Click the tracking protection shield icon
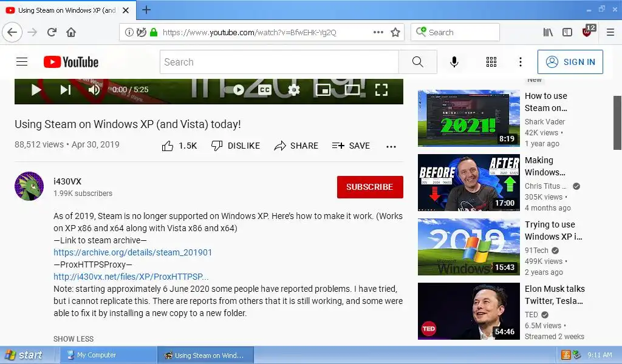The width and height of the screenshot is (622, 364). pyautogui.click(x=141, y=33)
